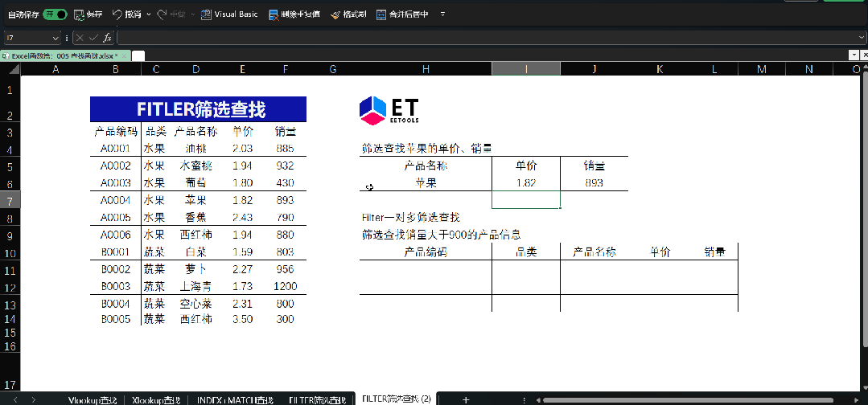The height and width of the screenshot is (405, 868).
Task: Select the 空心菜 product cell
Action: [x=196, y=304]
